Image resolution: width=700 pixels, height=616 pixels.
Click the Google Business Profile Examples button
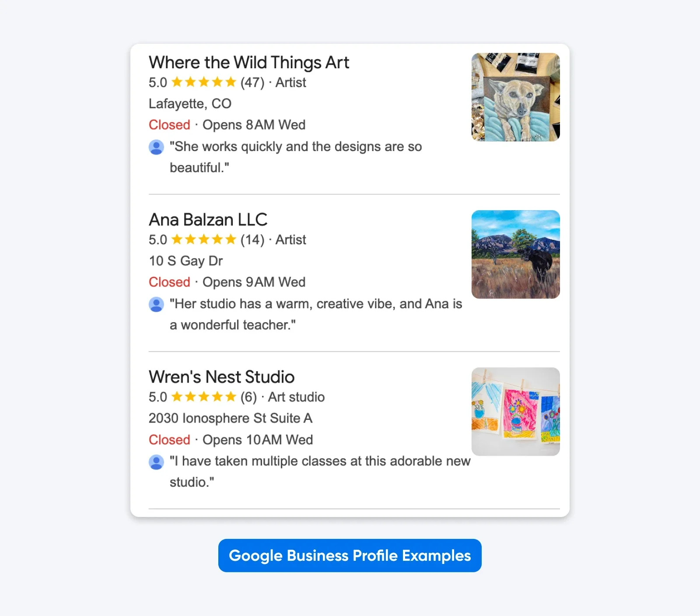point(350,556)
